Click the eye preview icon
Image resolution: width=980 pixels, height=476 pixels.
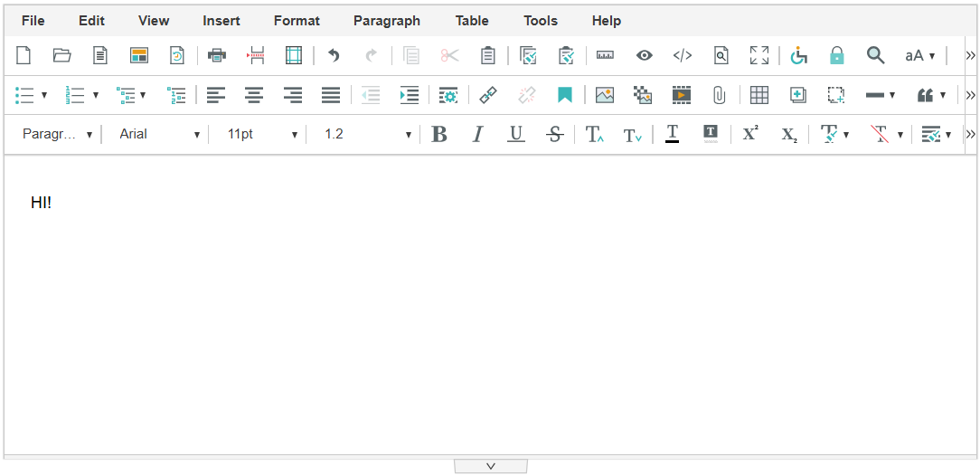tap(645, 55)
